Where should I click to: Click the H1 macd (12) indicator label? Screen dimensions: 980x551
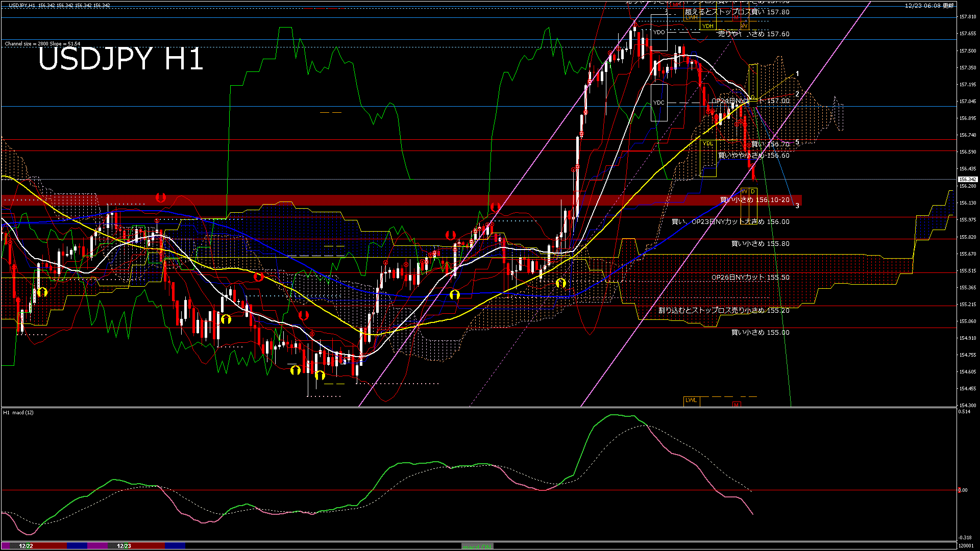pos(18,412)
